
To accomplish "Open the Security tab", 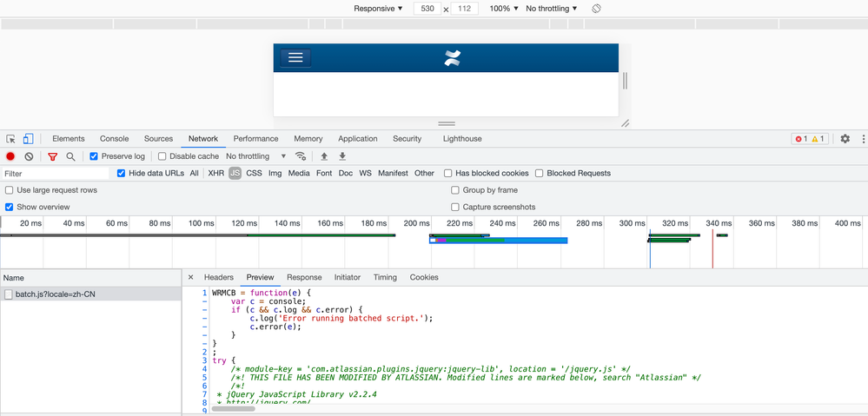I will tap(407, 139).
